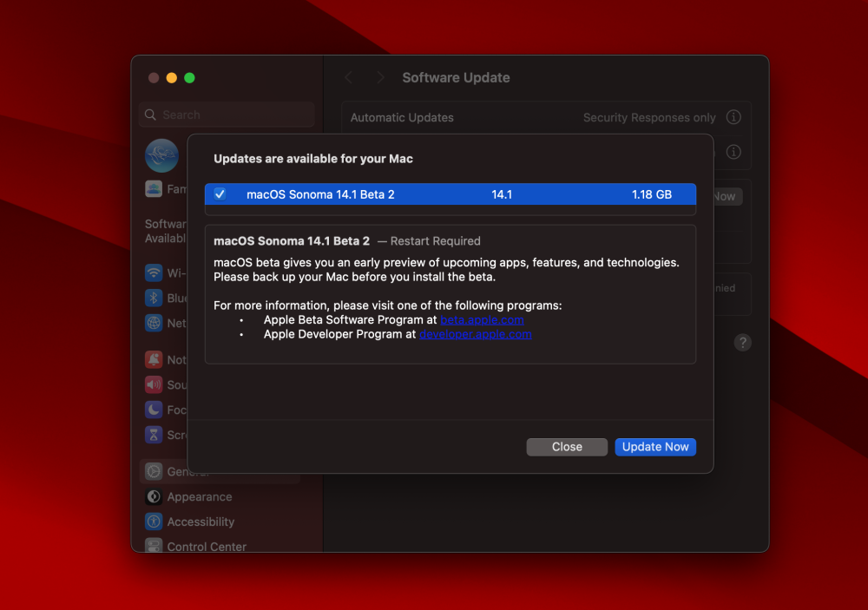Open Family item in sidebar
The image size is (868, 610).
[166, 189]
